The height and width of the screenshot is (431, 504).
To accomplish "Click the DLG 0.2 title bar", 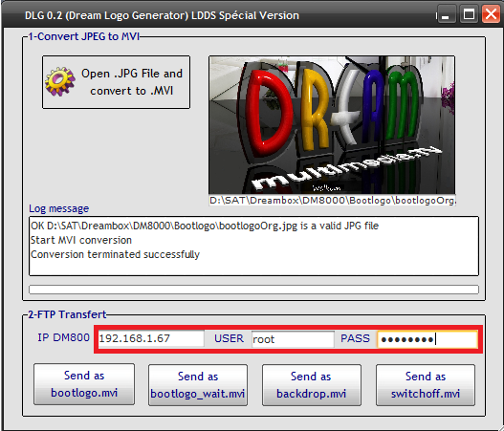I will click(219, 14).
